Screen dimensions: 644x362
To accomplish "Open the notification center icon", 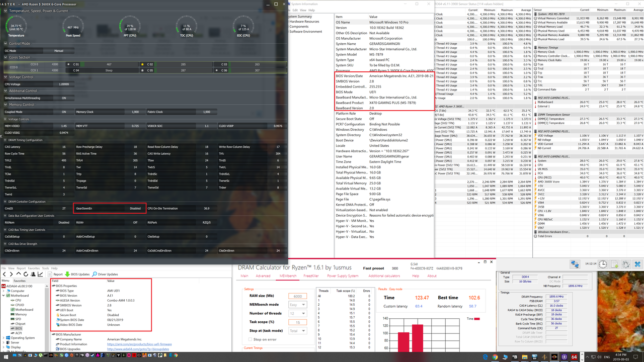I will click(636, 357).
